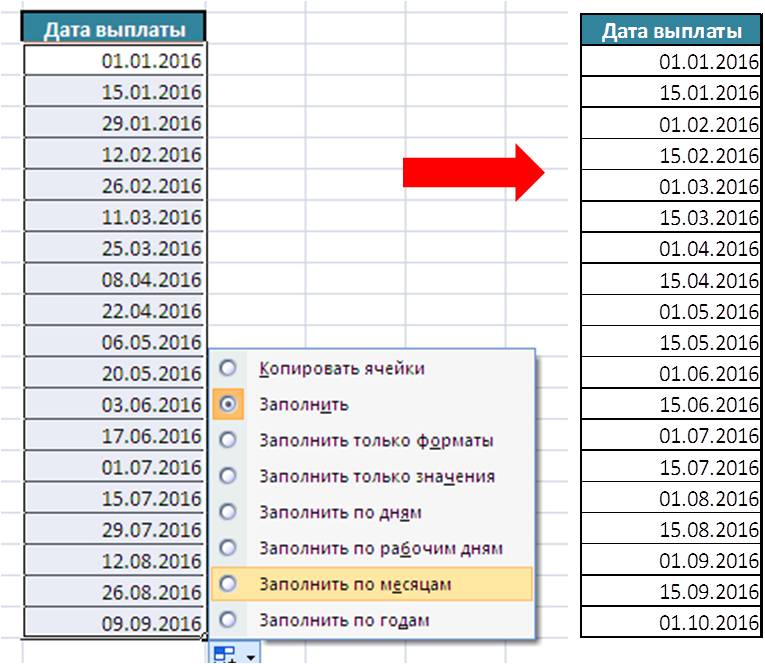Screen dimensions: 765x664
Task: Click the Auto Fill Options icon
Action: (x=224, y=654)
